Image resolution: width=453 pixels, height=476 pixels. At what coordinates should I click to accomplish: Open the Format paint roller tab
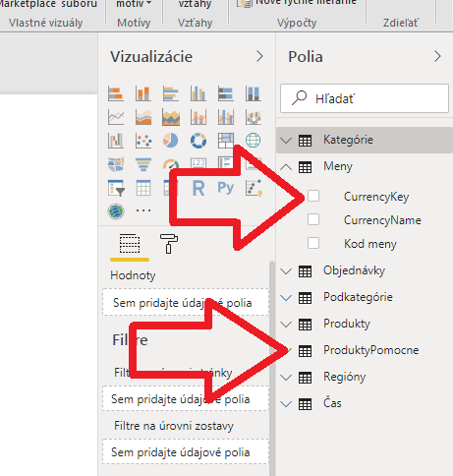pyautogui.click(x=169, y=244)
